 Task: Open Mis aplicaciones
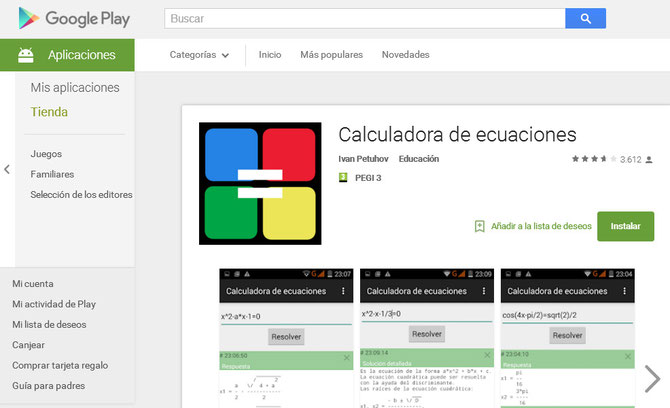75,88
